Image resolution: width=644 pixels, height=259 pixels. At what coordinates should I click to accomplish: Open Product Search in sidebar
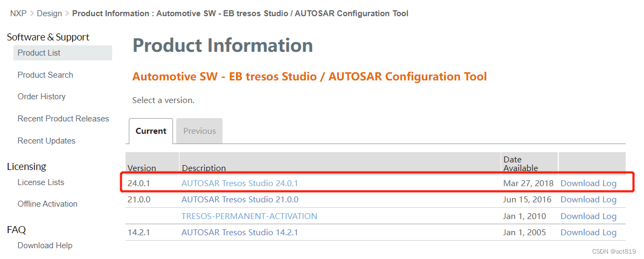(x=45, y=75)
